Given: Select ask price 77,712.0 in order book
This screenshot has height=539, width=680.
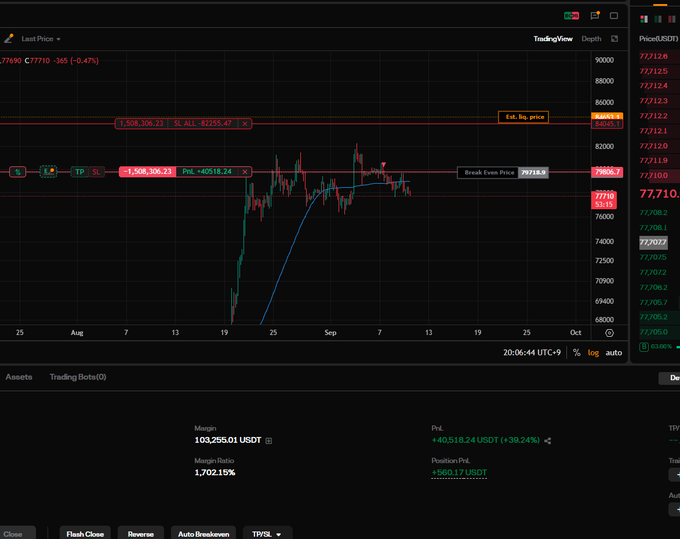Looking at the screenshot, I should coord(654,146).
